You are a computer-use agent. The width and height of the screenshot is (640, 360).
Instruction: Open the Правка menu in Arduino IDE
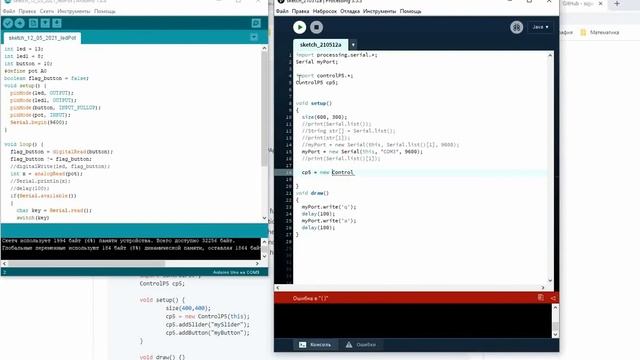[27, 11]
